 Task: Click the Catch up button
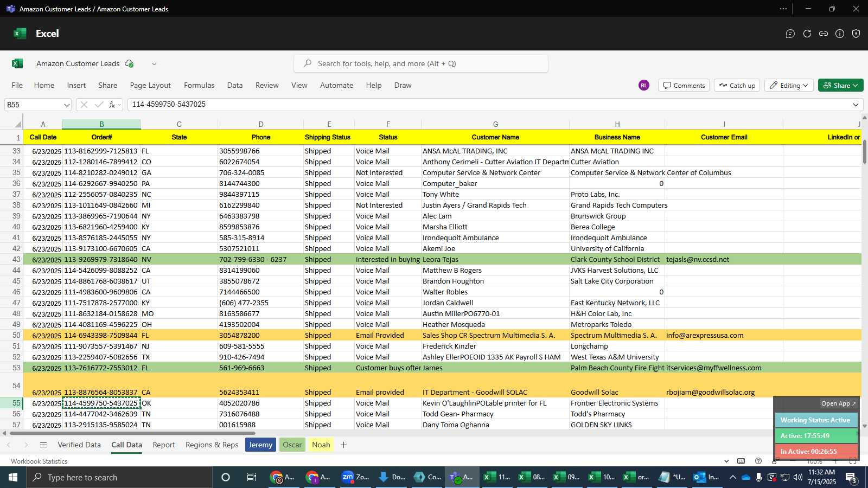(x=737, y=85)
